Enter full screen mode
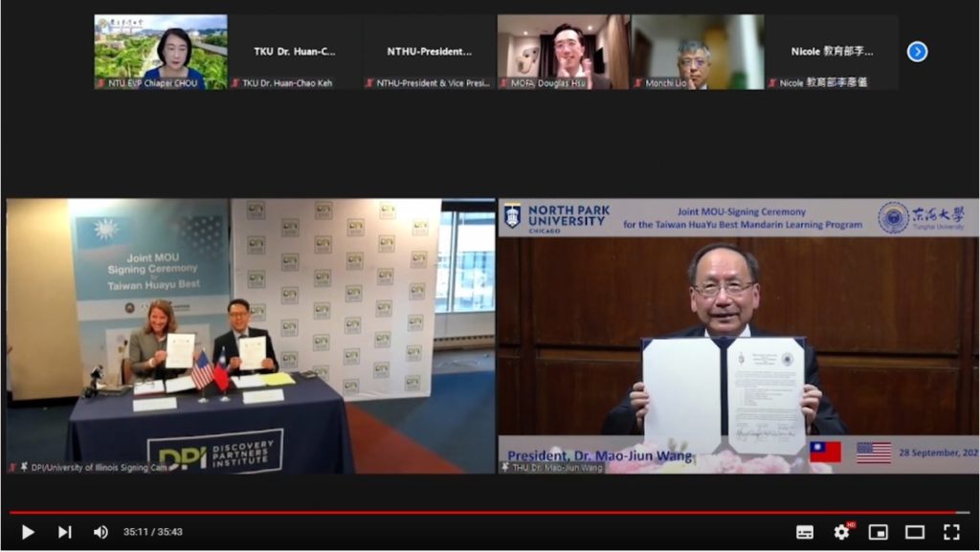The image size is (980, 552). click(951, 532)
